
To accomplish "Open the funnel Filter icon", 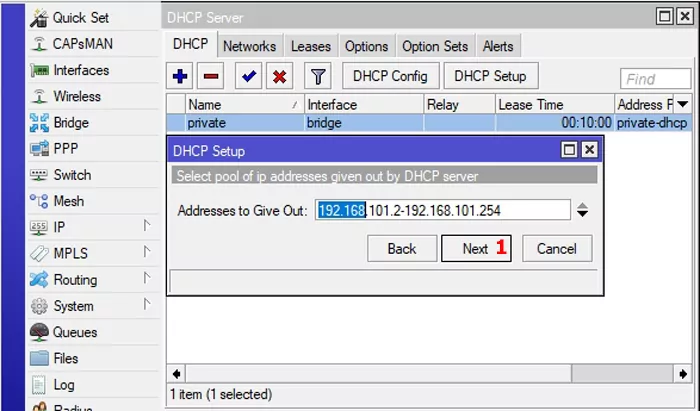I will click(x=317, y=76).
